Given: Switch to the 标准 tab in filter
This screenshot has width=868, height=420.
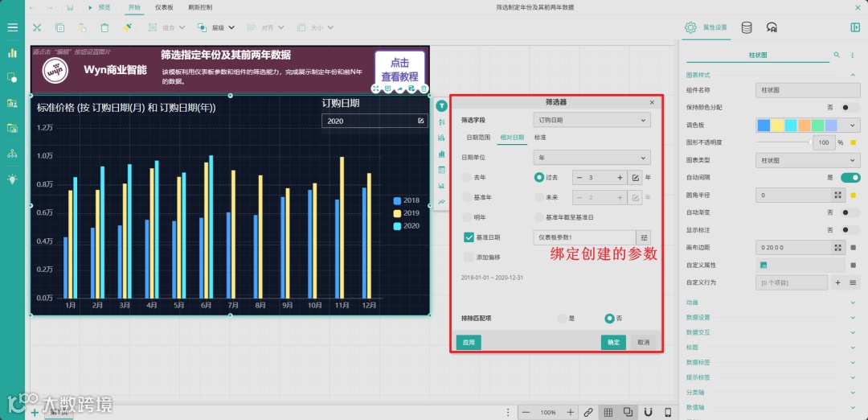Looking at the screenshot, I should click(540, 138).
